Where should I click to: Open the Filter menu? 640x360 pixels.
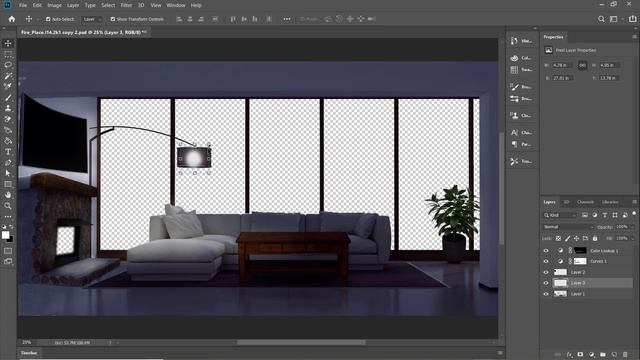coord(126,5)
